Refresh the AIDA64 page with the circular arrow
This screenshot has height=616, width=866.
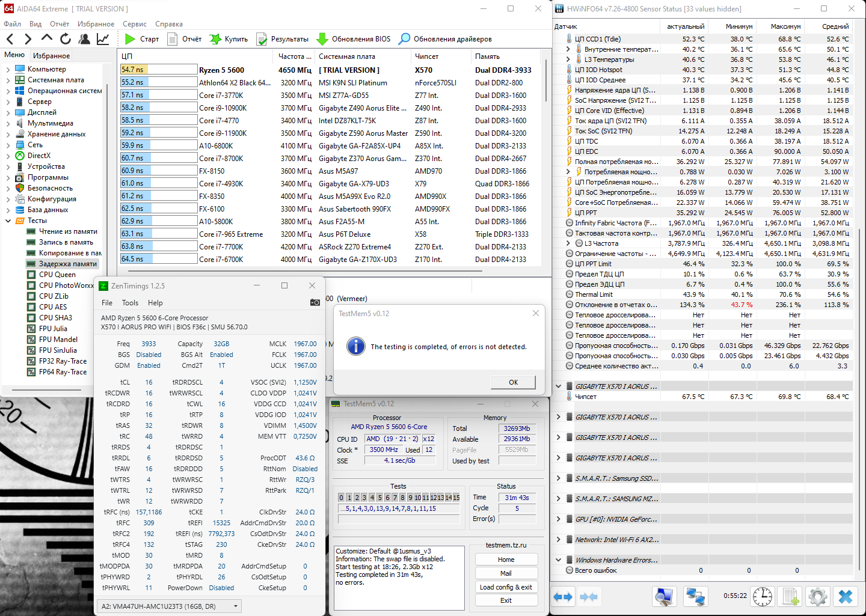click(66, 39)
